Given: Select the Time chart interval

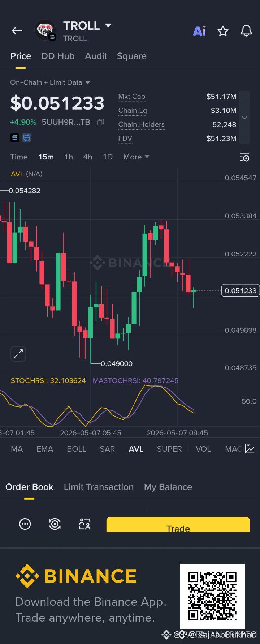Looking at the screenshot, I should [x=19, y=157].
